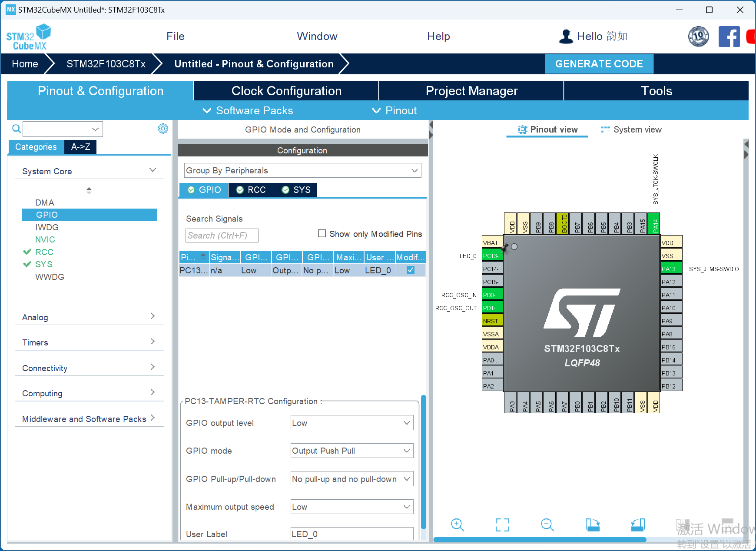Viewport: 756px width, 551px height.
Task: Click the configuration panel vertical scrollbar
Action: coord(424,461)
